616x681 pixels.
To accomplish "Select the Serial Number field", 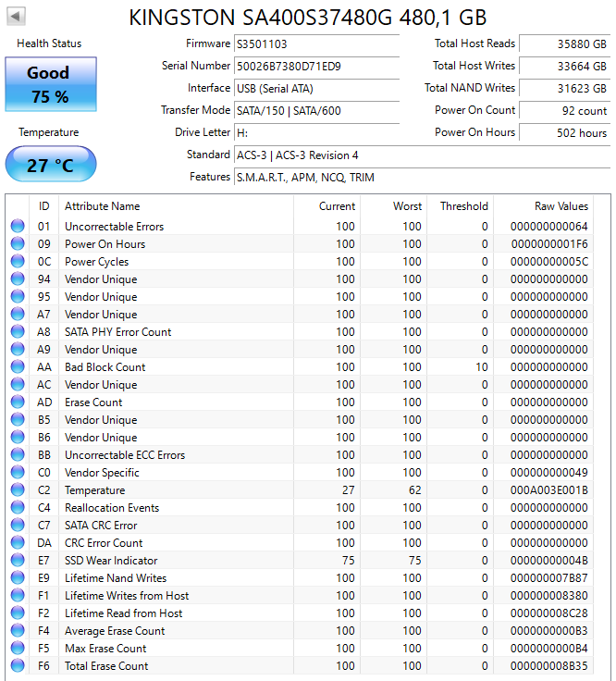I will pyautogui.click(x=316, y=67).
